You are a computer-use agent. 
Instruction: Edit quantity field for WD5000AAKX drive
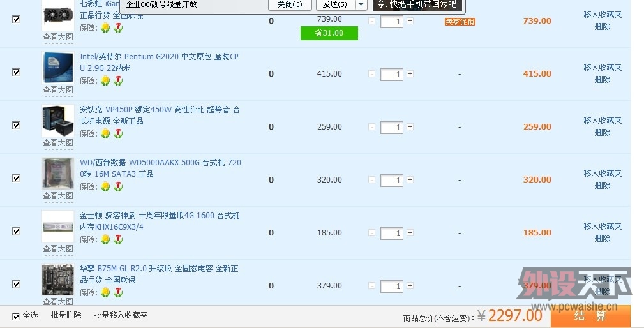coord(392,181)
